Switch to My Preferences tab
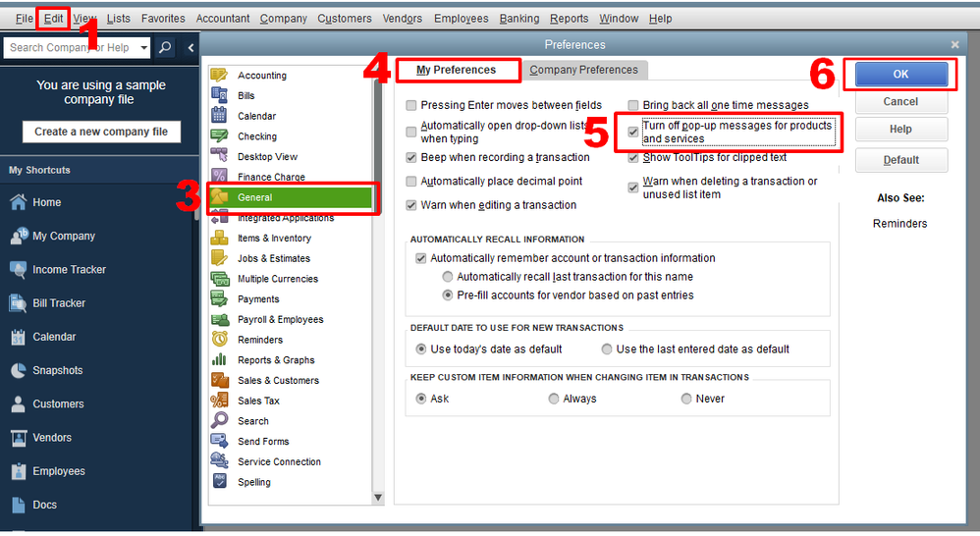The width and height of the screenshot is (980, 536). click(x=457, y=70)
